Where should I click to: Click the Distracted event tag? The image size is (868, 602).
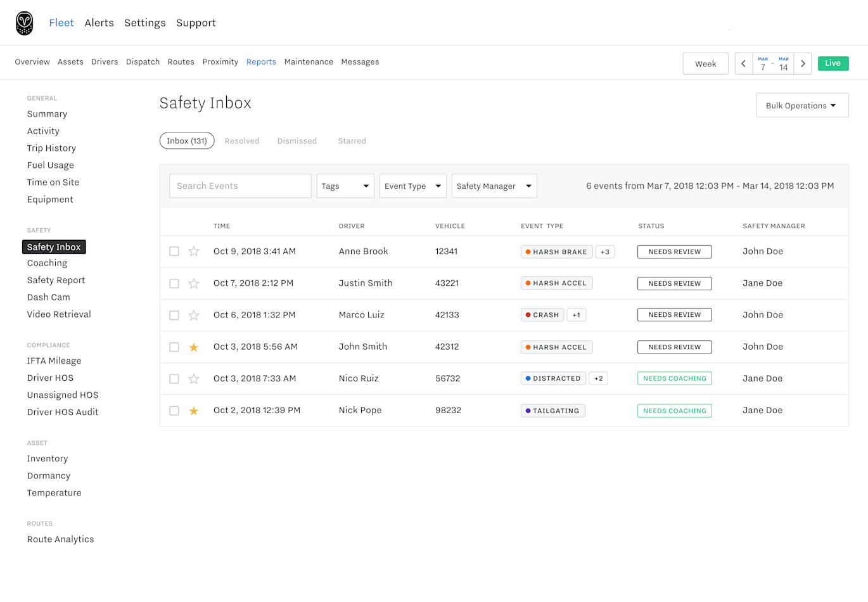tap(553, 378)
